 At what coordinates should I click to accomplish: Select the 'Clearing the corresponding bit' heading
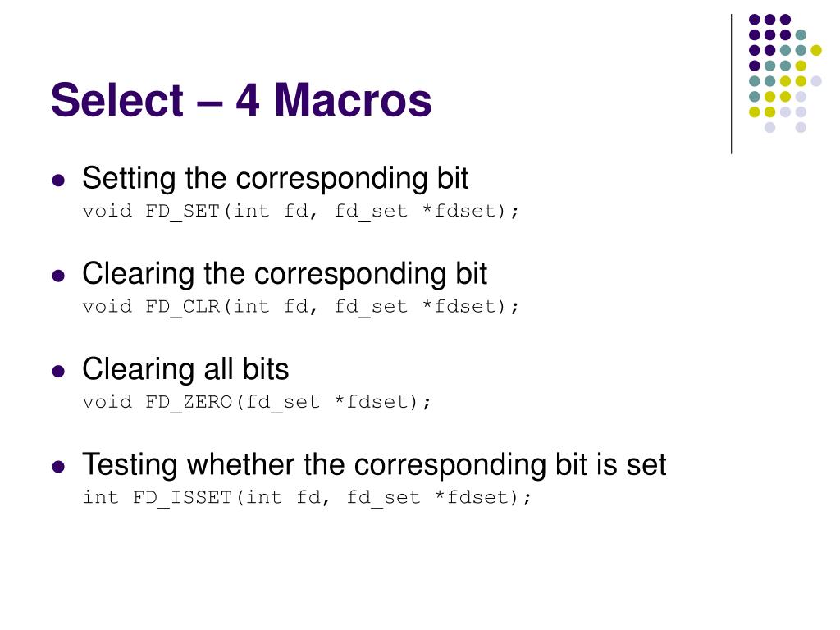(285, 274)
